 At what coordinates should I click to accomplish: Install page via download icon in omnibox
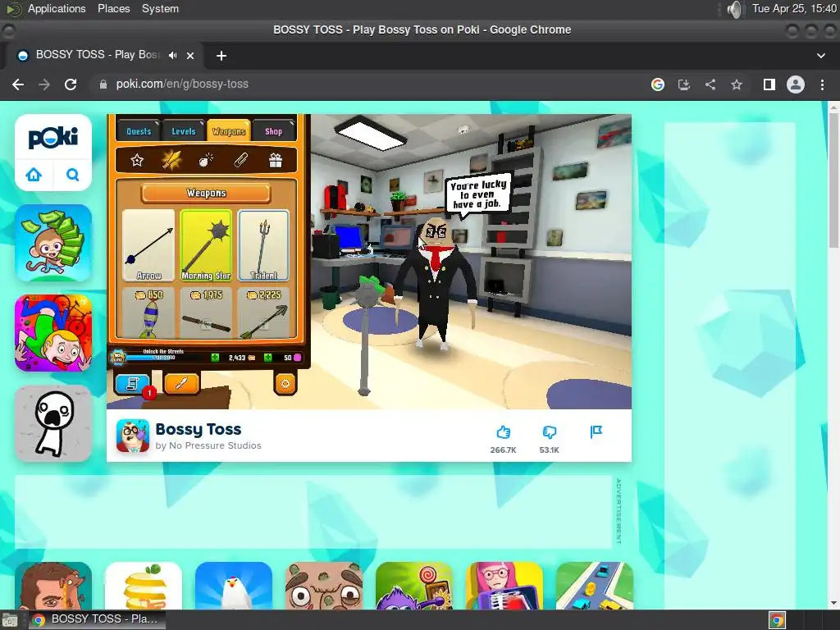684,84
